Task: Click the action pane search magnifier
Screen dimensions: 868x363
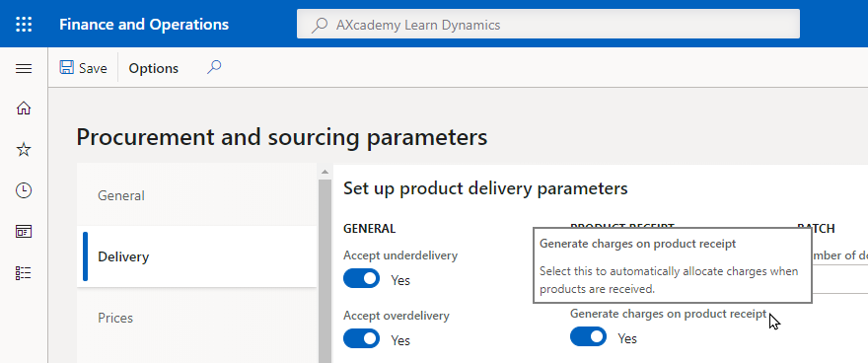Action: tap(214, 67)
